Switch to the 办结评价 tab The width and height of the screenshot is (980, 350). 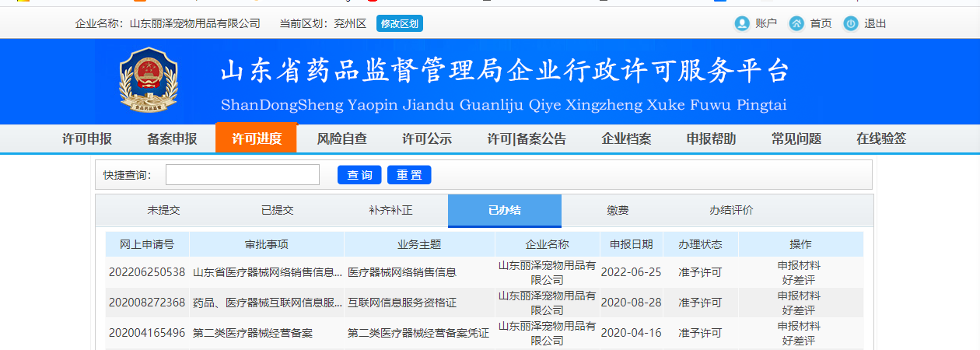pyautogui.click(x=732, y=211)
